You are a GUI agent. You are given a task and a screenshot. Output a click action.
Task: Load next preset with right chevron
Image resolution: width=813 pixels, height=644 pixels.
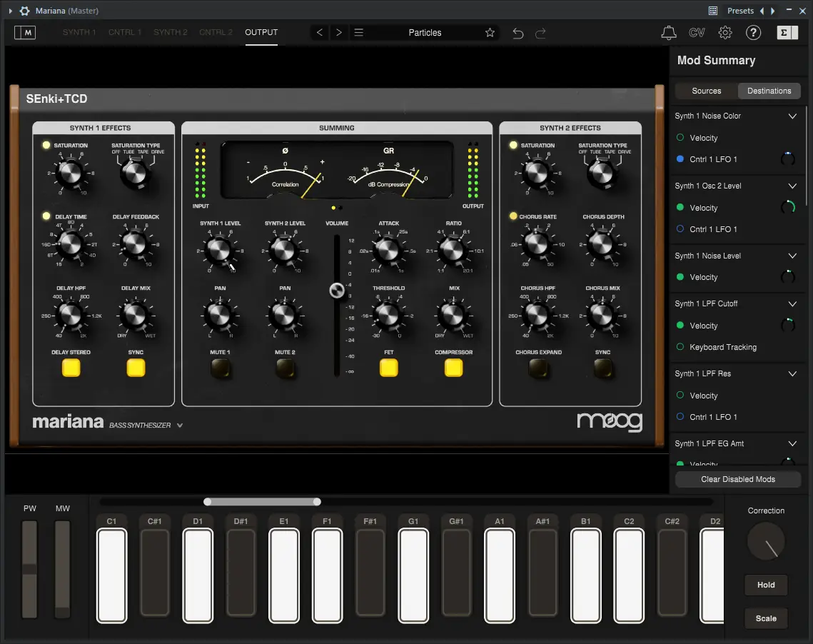[x=338, y=32]
